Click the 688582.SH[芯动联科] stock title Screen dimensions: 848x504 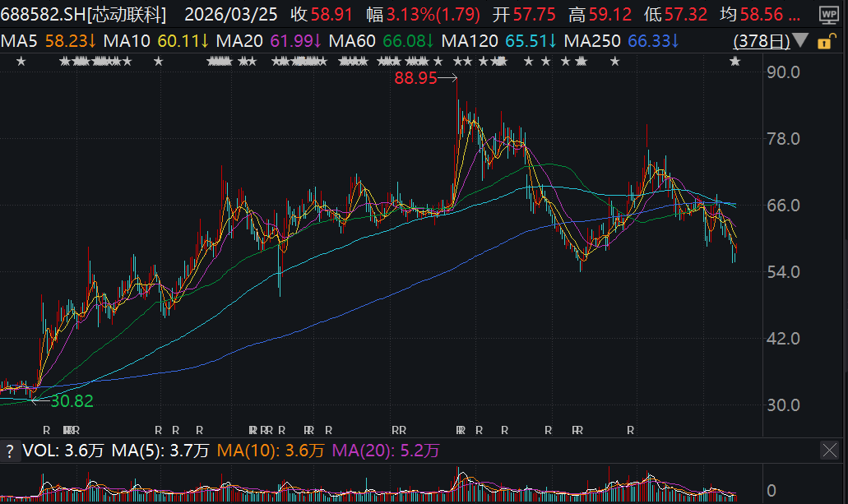coord(84,15)
